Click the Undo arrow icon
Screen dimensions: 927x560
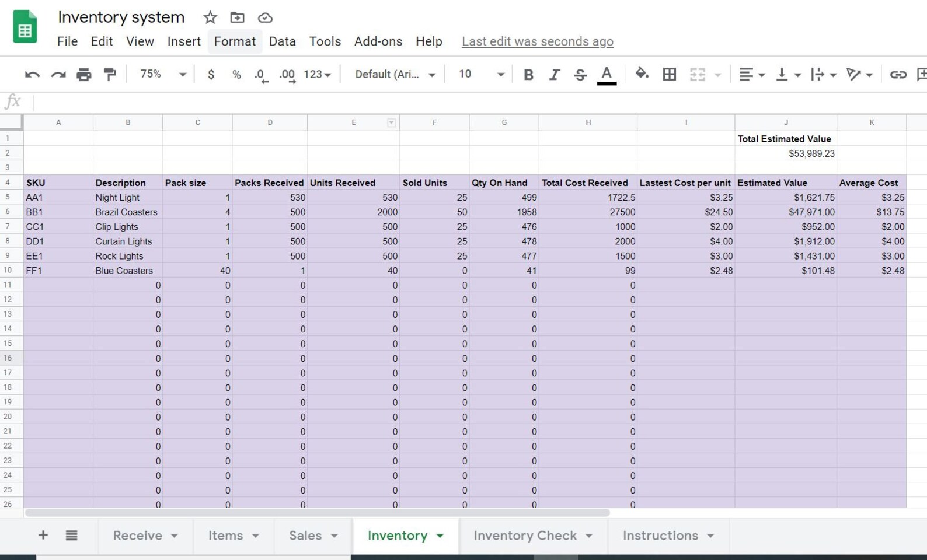(x=32, y=74)
